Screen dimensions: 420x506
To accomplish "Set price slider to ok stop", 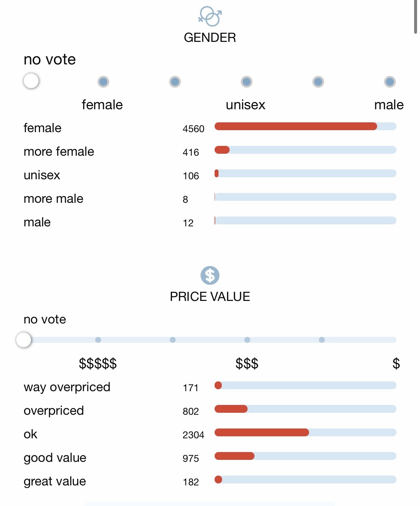I will pyautogui.click(x=247, y=340).
